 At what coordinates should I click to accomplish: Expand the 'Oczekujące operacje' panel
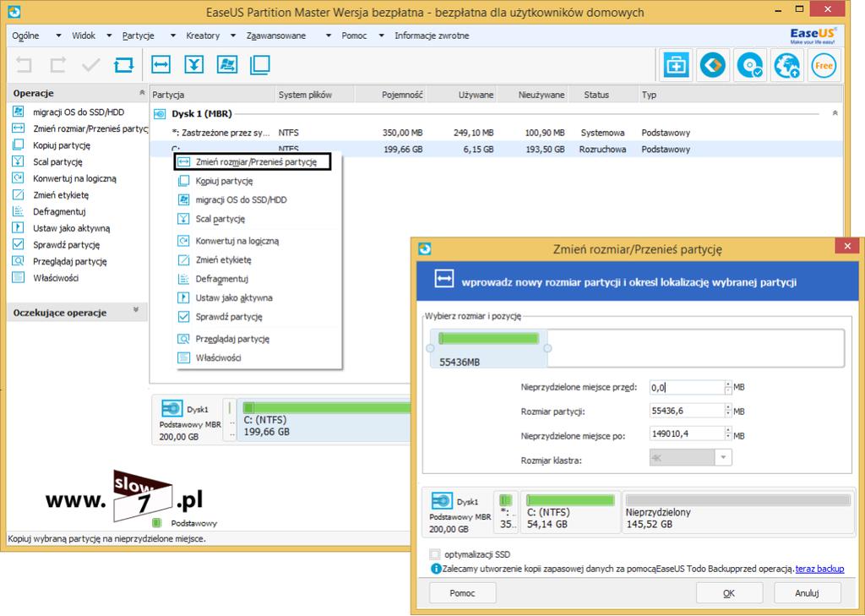tap(136, 311)
